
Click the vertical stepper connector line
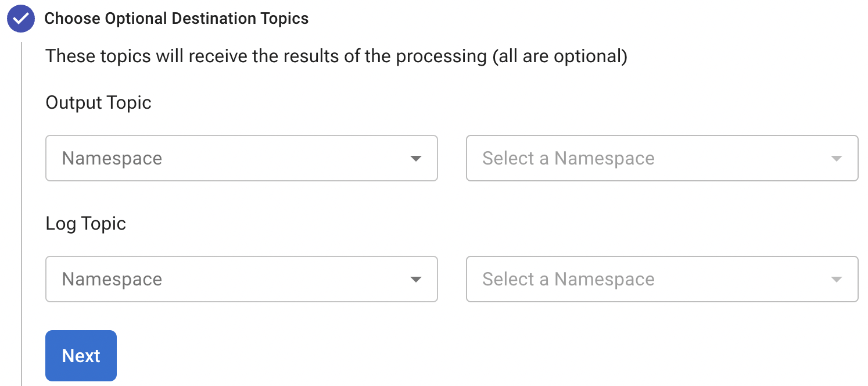[21, 203]
